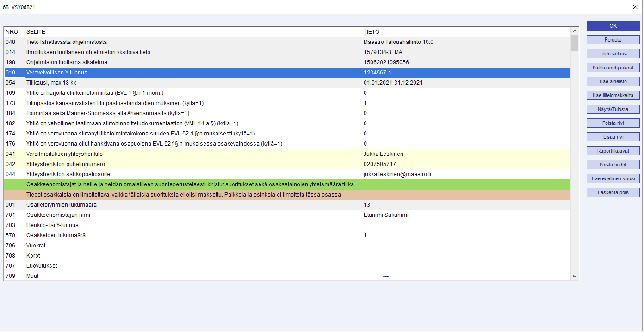Screen dimensions: 644x332
Task: Click the email value jukka.leskinen@maestro.fi
Action: (x=397, y=174)
